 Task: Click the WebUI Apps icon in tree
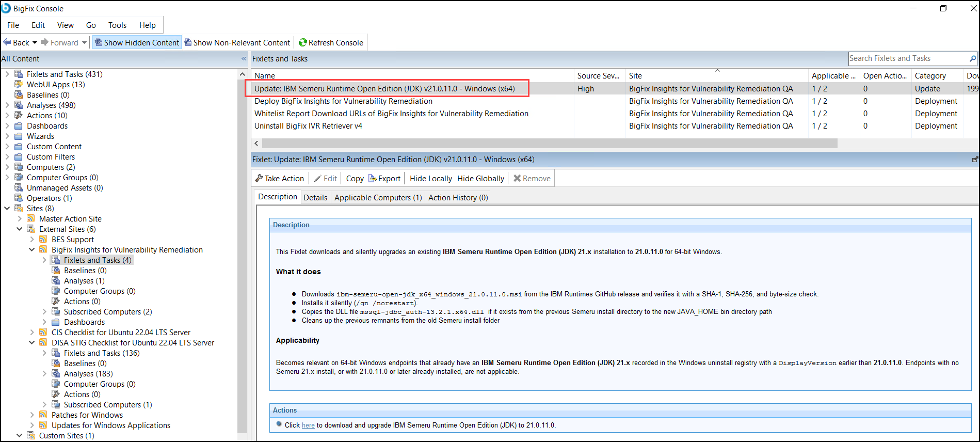[19, 84]
